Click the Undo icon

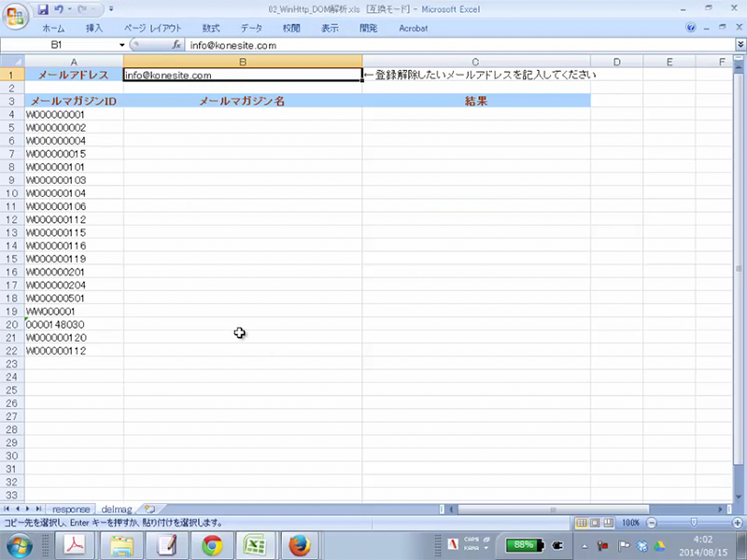(59, 9)
